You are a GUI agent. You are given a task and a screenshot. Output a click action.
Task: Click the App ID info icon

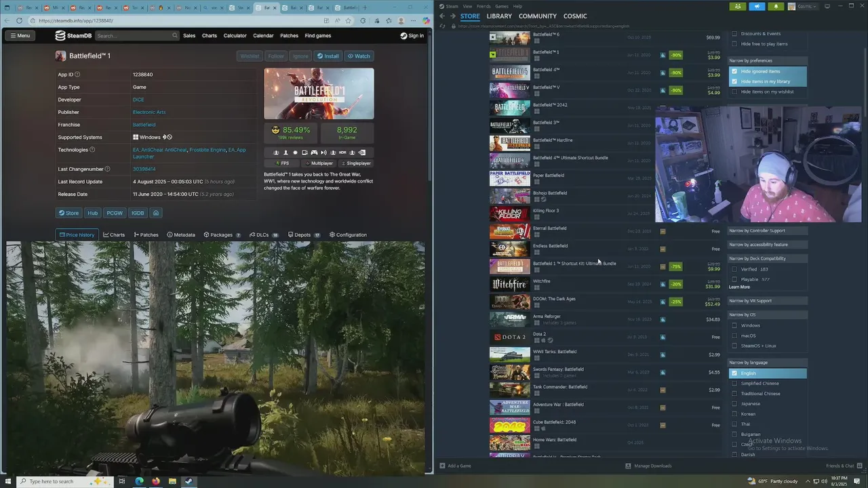(77, 75)
